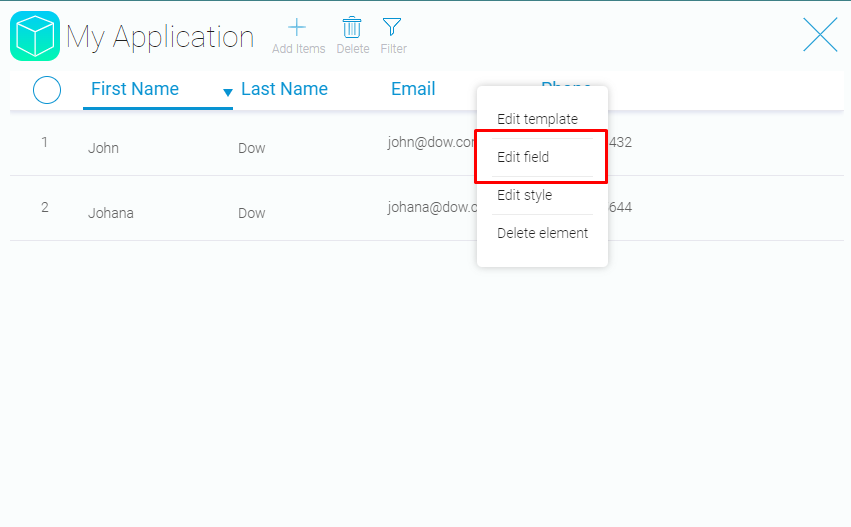Click the John first name cell
This screenshot has height=527, width=851.
[103, 148]
